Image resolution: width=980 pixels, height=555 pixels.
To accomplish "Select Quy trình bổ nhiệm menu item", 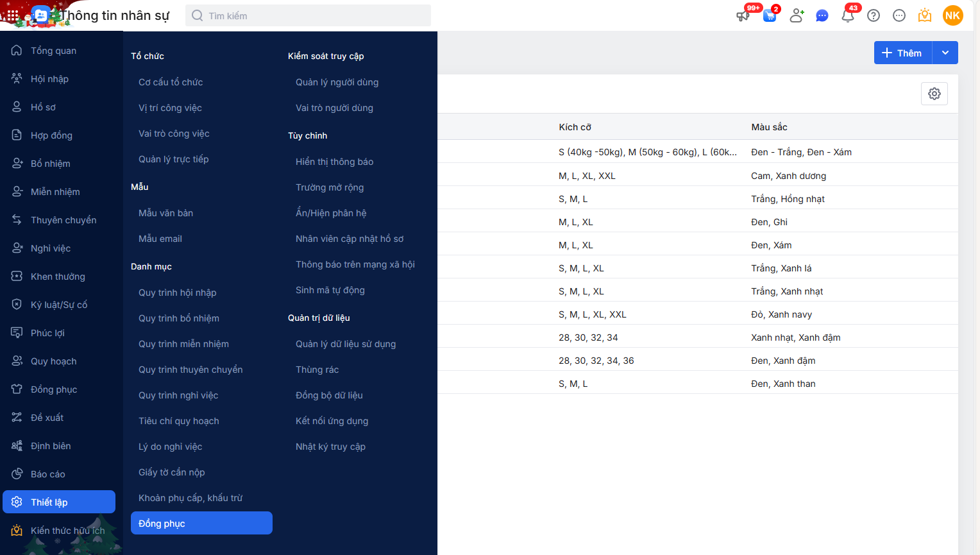I will [x=178, y=318].
